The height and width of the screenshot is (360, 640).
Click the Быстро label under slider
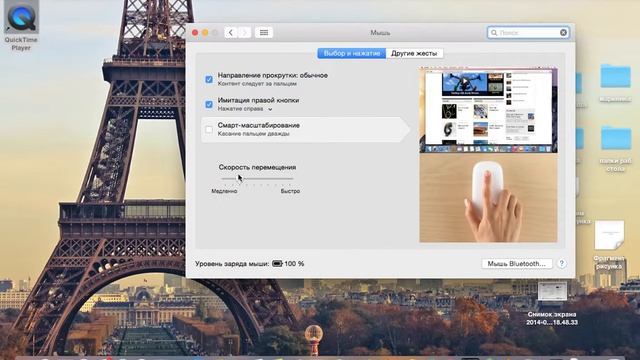290,191
